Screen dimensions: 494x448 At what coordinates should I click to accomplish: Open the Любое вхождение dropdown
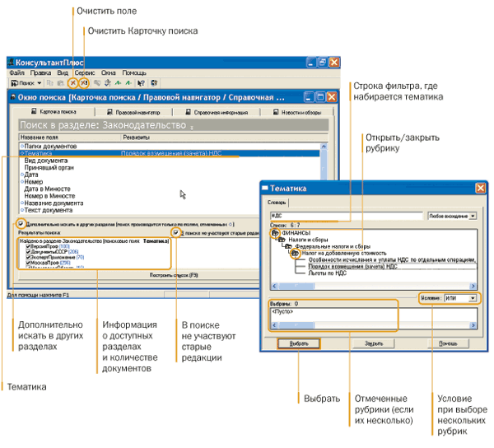473,216
